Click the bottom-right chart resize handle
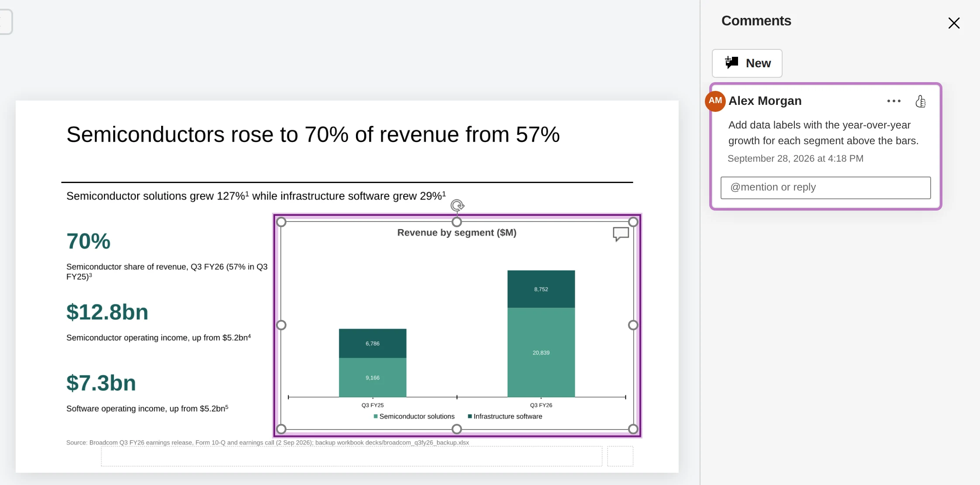The width and height of the screenshot is (980, 485). pos(633,429)
